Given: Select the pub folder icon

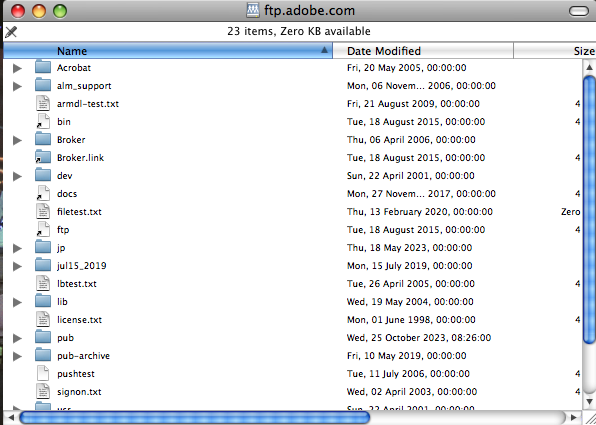Looking at the screenshot, I should 43,337.
